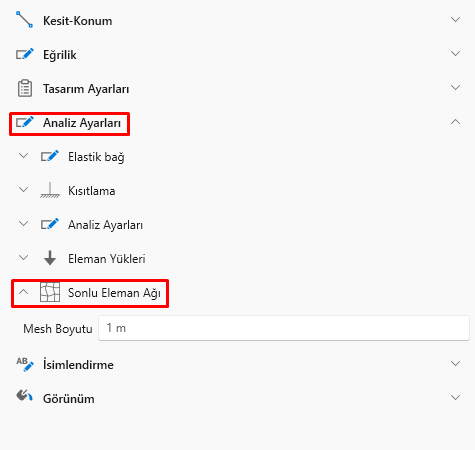Click the Elastik bağ pencil icon
The image size is (475, 450).
coord(50,156)
